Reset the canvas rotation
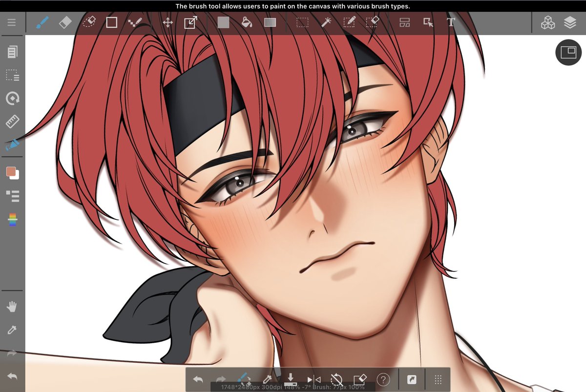This screenshot has height=392, width=586. pos(336,379)
